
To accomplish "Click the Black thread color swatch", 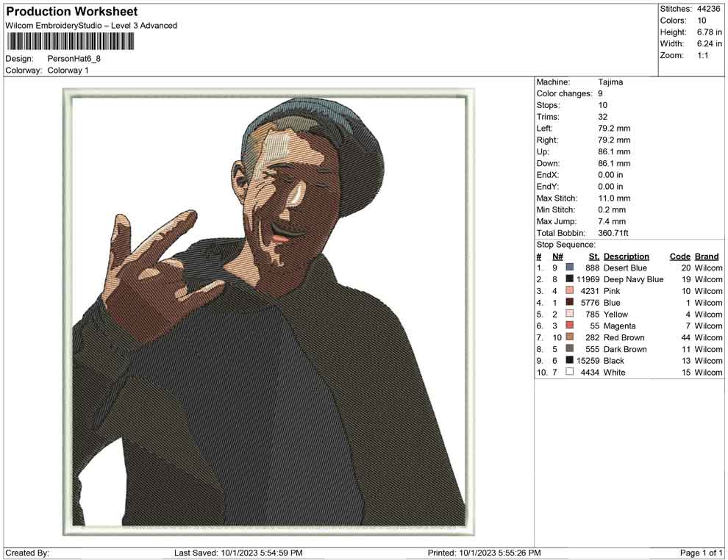I will [570, 360].
